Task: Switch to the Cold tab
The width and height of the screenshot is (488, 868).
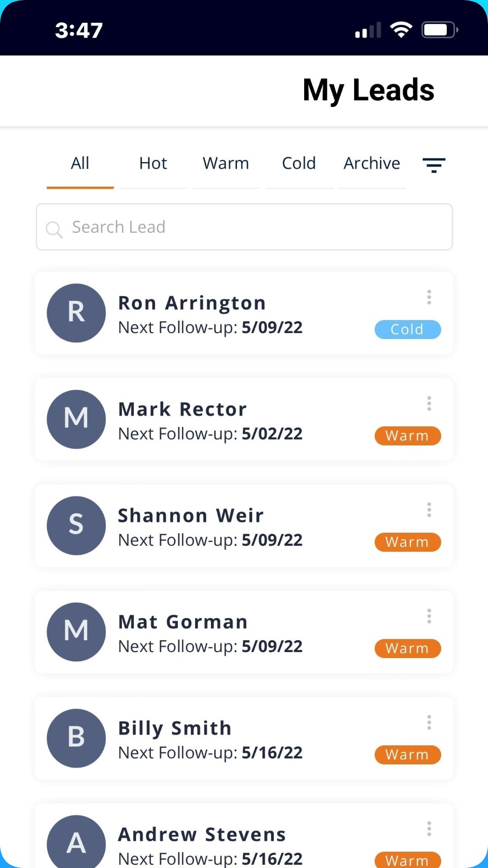Action: pos(299,163)
